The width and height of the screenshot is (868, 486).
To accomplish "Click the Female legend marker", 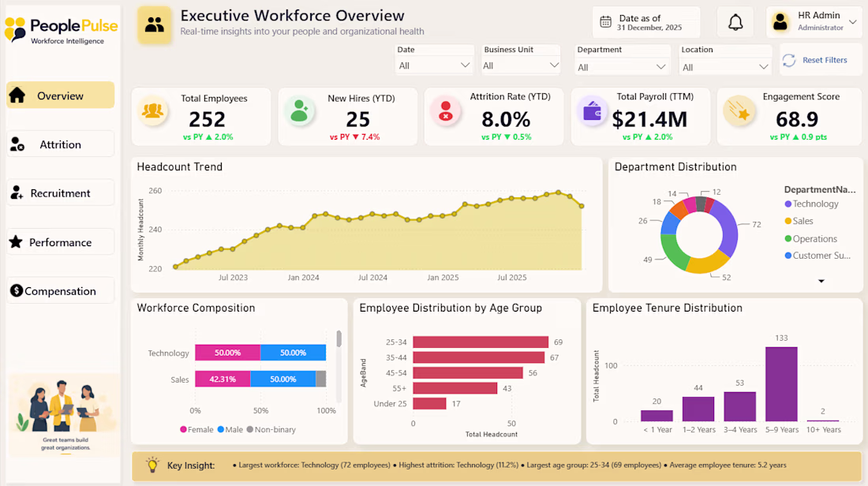I will click(x=183, y=429).
